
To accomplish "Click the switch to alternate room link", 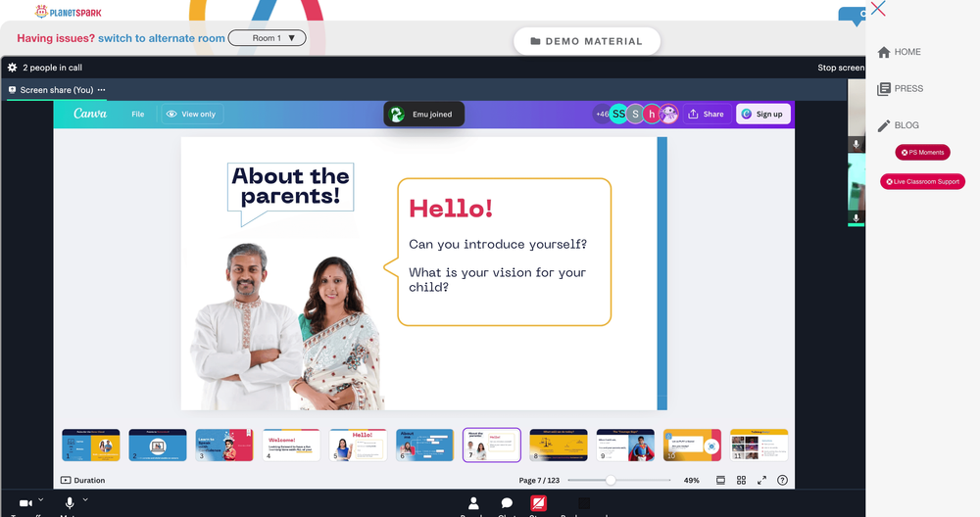I will [x=162, y=38].
